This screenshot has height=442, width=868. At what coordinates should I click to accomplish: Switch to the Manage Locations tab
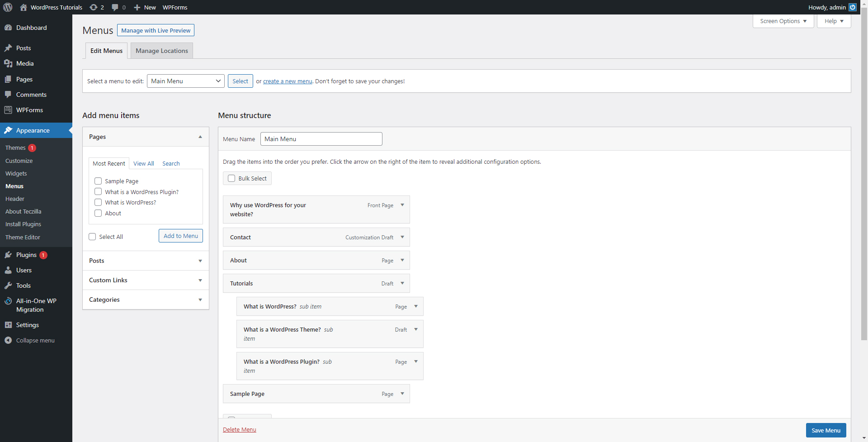162,51
